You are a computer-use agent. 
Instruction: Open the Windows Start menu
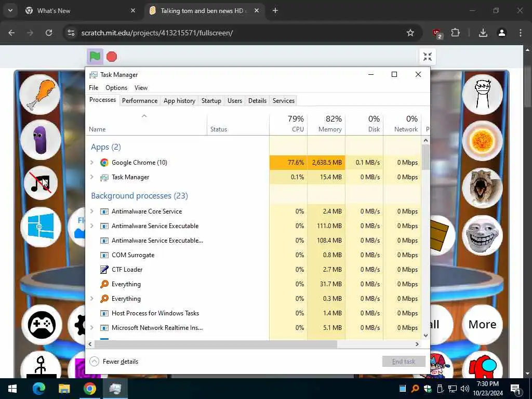(12, 389)
